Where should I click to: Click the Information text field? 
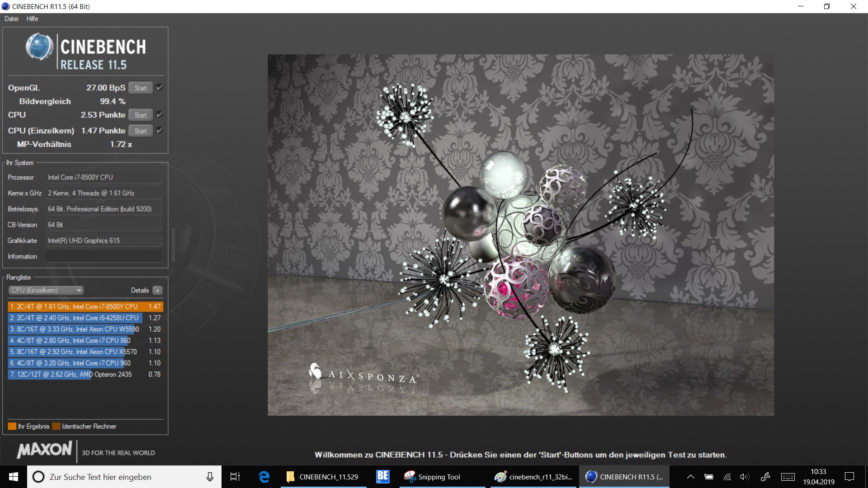103,257
